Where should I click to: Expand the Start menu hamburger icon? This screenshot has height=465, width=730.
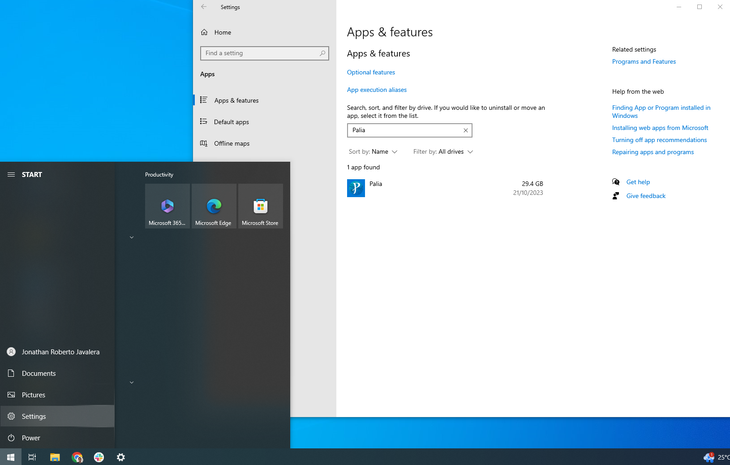coord(11,175)
